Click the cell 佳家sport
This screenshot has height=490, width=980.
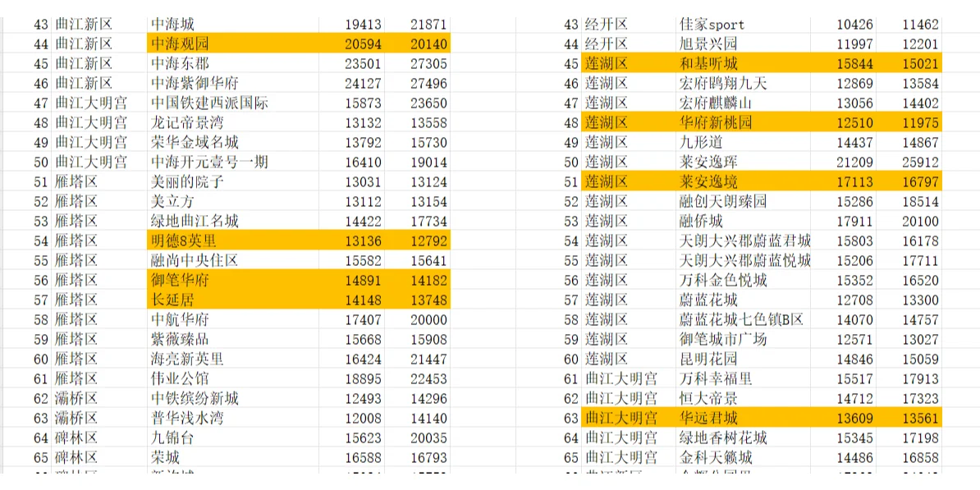coord(743,25)
